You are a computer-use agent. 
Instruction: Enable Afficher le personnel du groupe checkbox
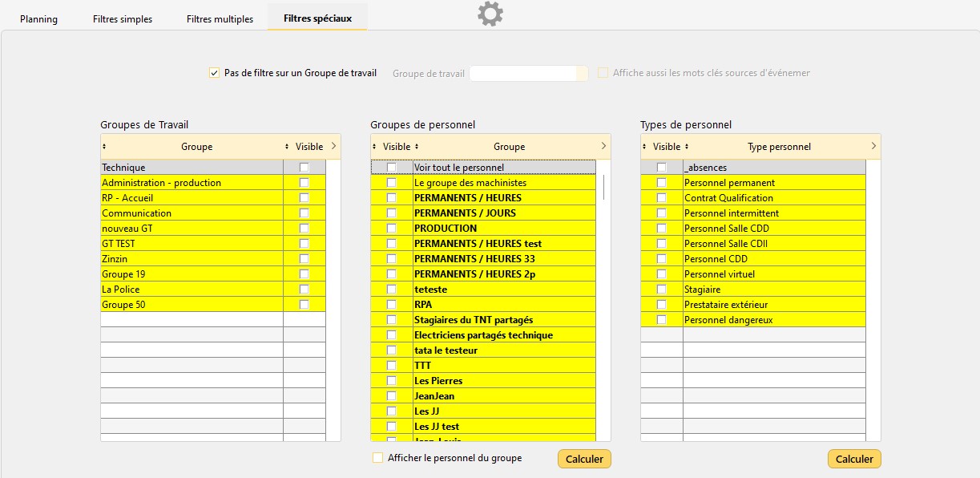[x=378, y=458]
